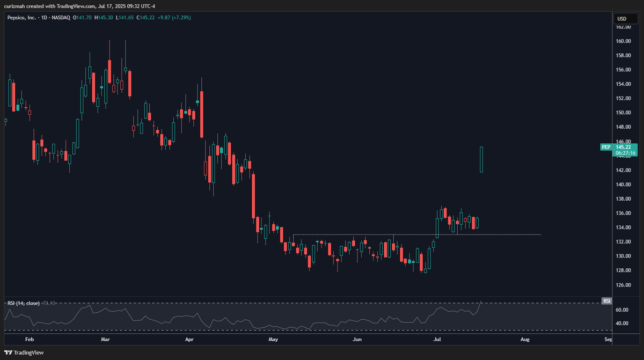Click the Pepsico, Inc. symbol title
This screenshot has width=644, height=360.
click(x=24, y=18)
